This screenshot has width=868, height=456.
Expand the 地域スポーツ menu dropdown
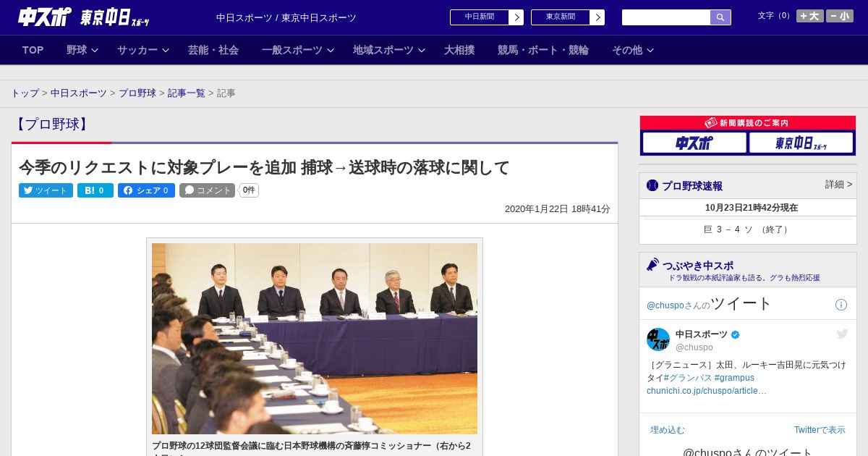[389, 50]
